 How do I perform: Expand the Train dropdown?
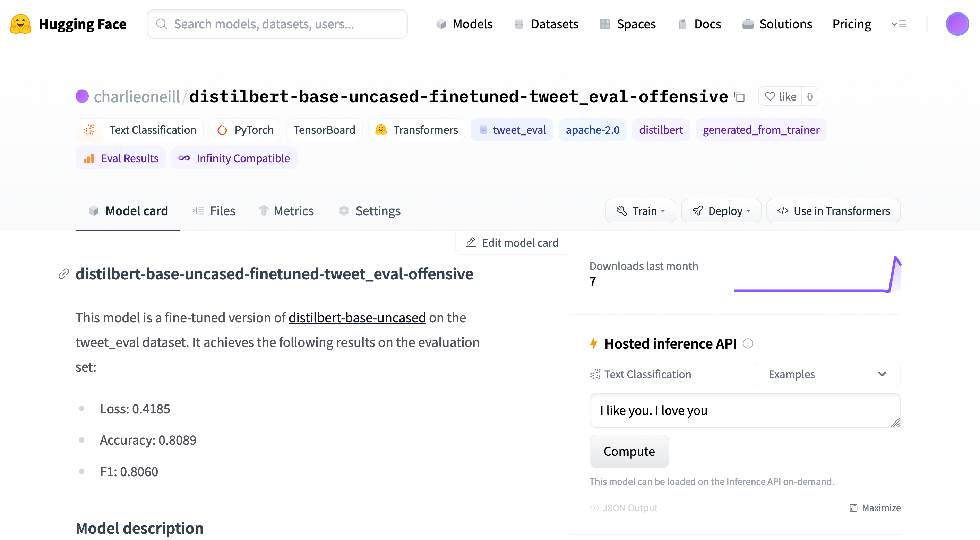tap(640, 211)
